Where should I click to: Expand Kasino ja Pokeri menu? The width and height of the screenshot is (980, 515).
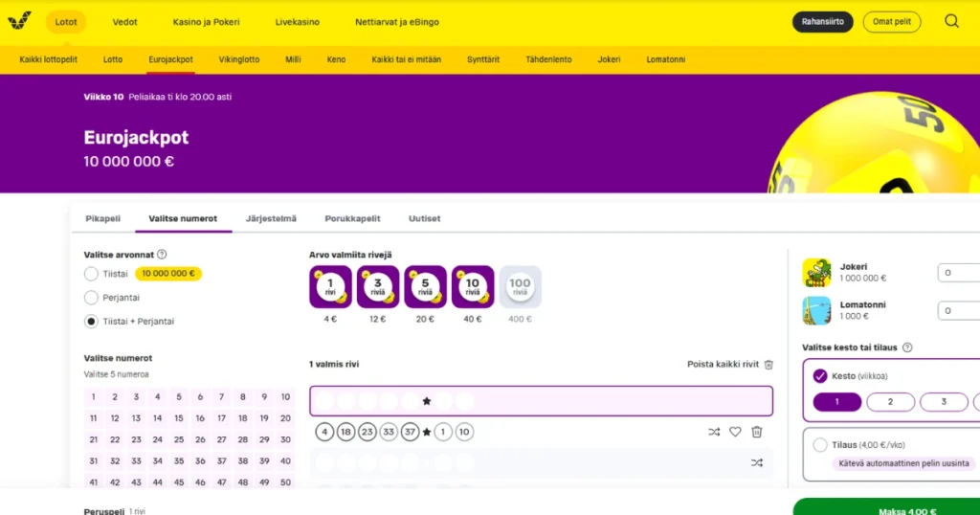[206, 21]
